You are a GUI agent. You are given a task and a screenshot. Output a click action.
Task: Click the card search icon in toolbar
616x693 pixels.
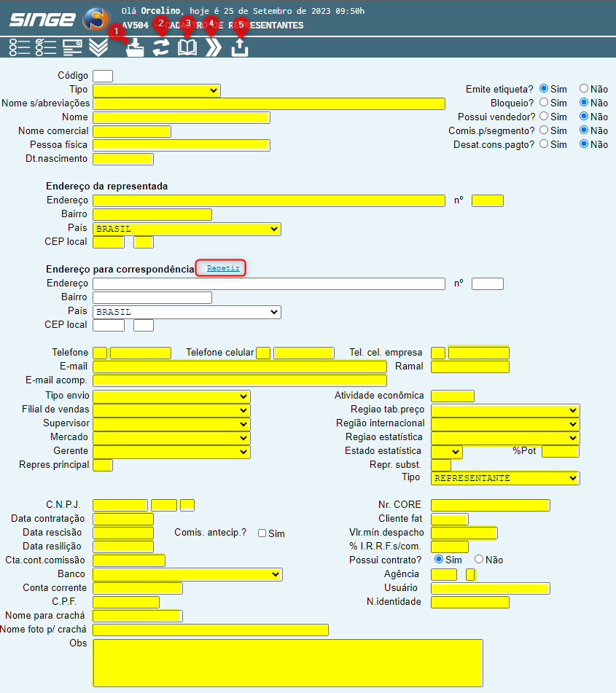pyautogui.click(x=72, y=47)
